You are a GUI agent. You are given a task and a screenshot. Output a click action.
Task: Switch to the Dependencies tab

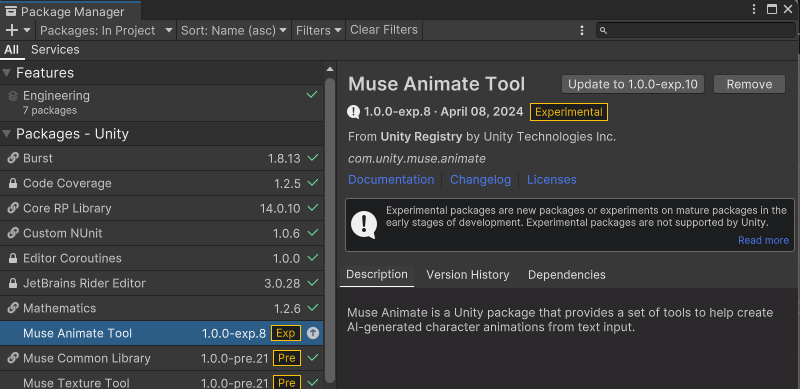(567, 275)
